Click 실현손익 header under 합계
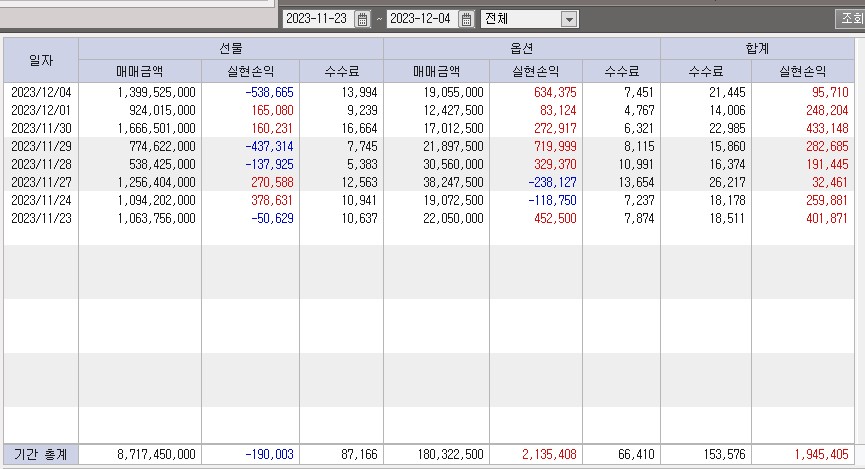This screenshot has width=865, height=469. pyautogui.click(x=803, y=71)
